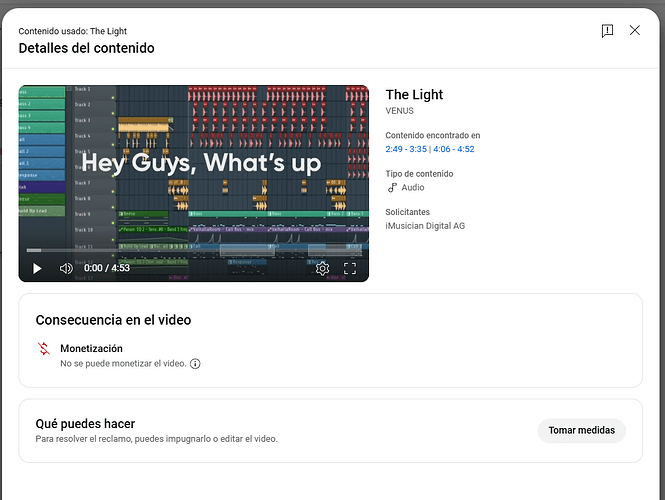Jump to the 2:49 - 3:35 segment

(407, 149)
